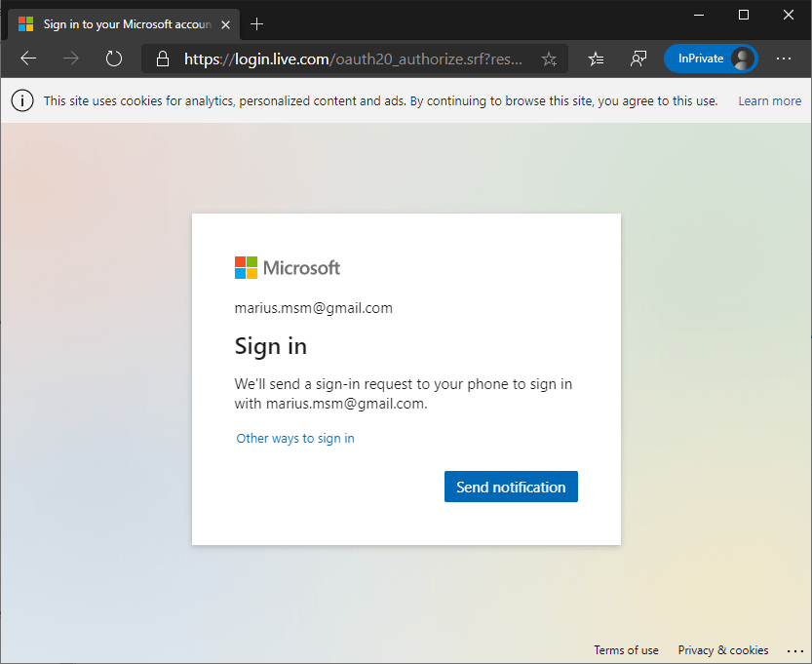Screen dimensions: 812x664
Task: Open the Settings and more ellipsis menu
Action: click(784, 59)
